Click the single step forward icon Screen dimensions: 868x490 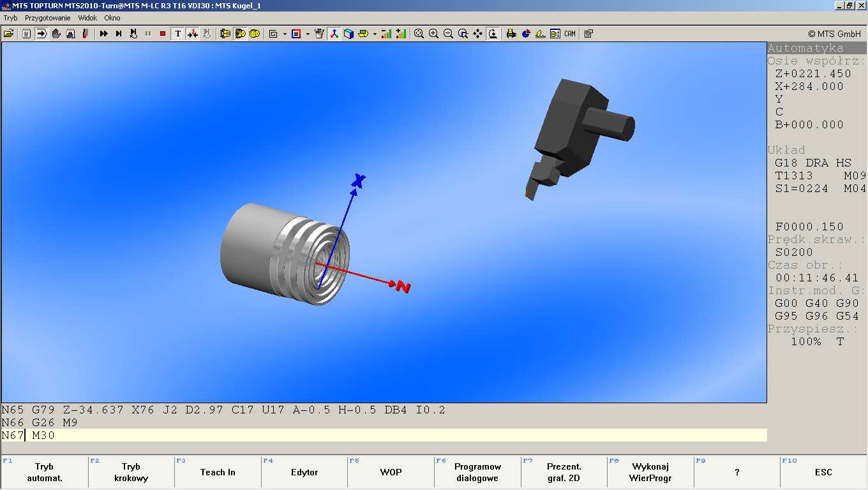pos(119,34)
